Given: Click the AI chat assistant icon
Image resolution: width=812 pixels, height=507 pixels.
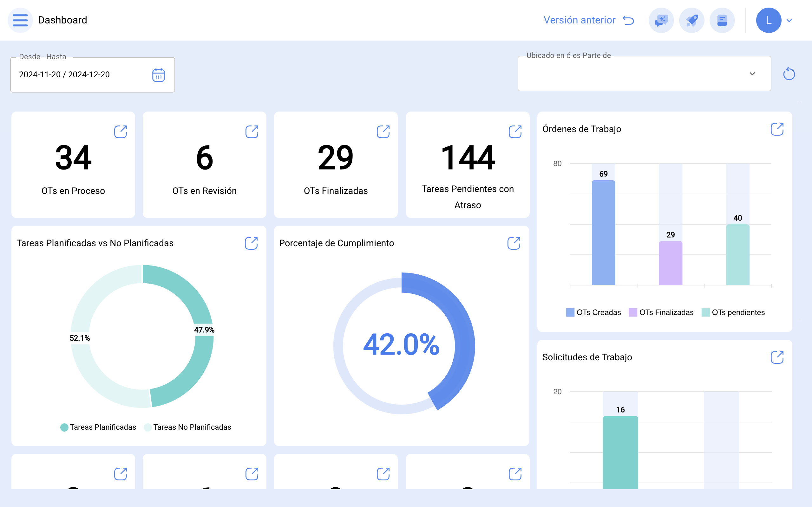Looking at the screenshot, I should [x=661, y=21].
